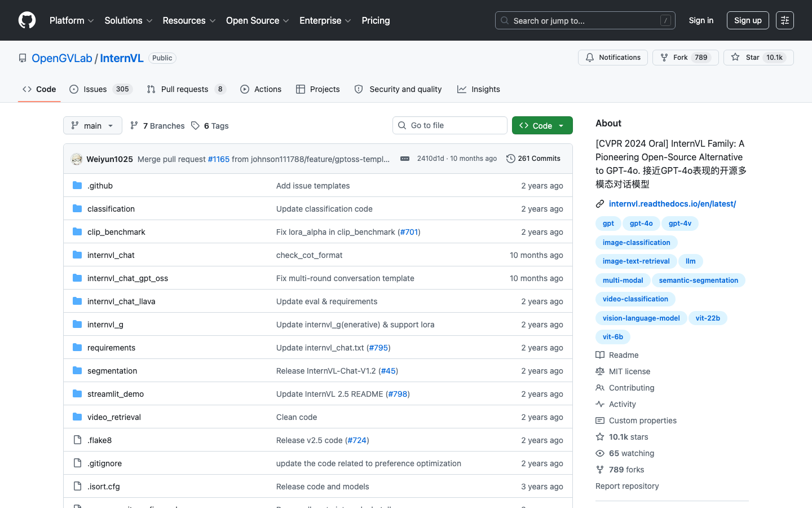Viewport: 812px width, 508px height.
Task: Switch to the Actions tab
Action: (x=261, y=89)
